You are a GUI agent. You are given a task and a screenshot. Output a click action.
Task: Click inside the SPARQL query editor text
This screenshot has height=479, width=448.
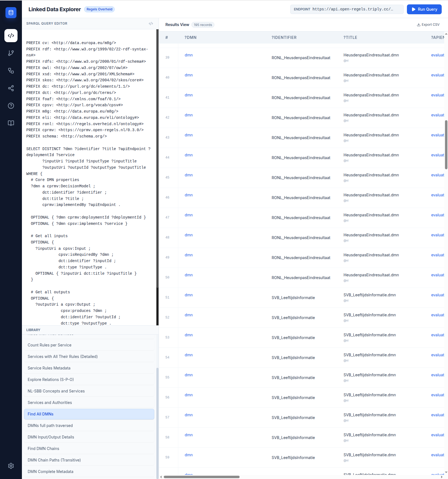click(x=89, y=177)
